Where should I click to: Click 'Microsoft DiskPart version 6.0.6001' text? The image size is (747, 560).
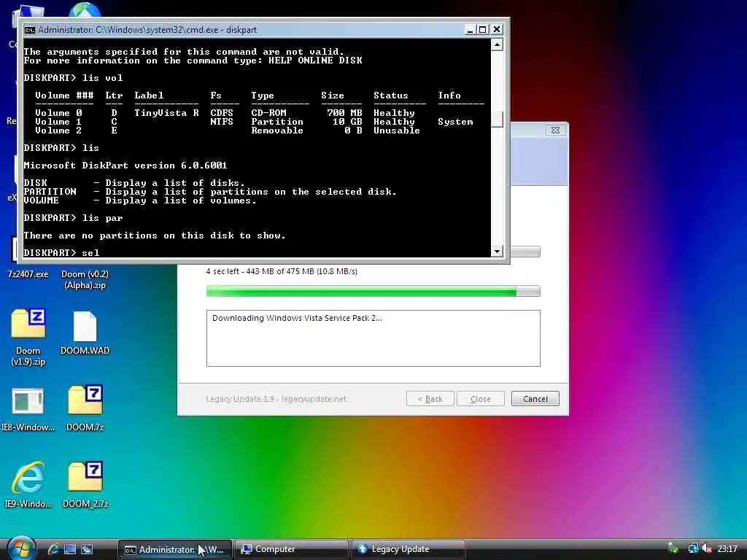click(125, 166)
